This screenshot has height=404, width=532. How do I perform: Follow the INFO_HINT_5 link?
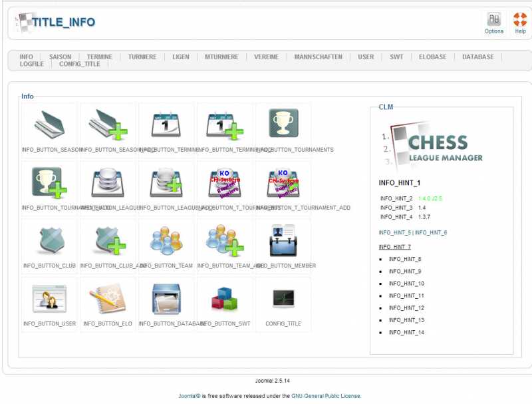[394, 232]
